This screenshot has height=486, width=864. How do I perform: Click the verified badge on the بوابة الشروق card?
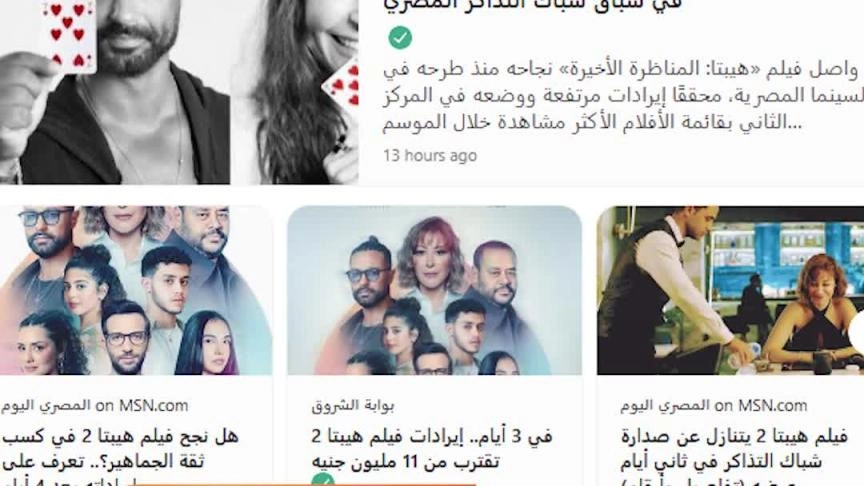tap(323, 479)
